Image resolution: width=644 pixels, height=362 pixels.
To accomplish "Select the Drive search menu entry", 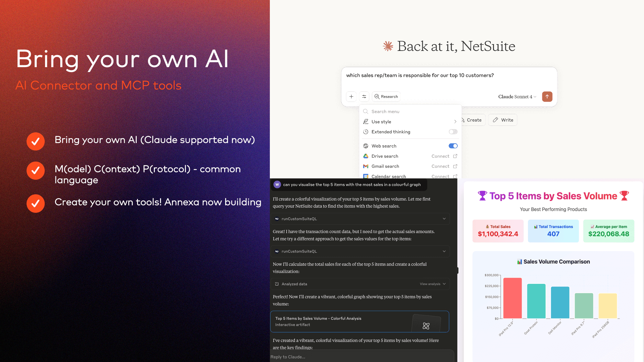I will (x=410, y=156).
